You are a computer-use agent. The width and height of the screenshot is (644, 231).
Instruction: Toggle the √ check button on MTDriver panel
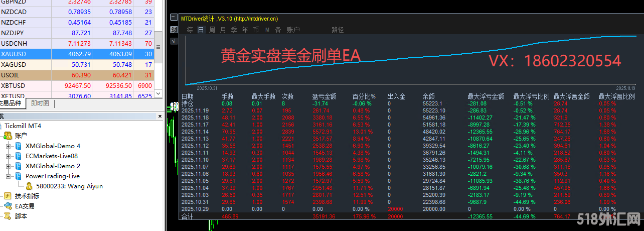click(174, 41)
